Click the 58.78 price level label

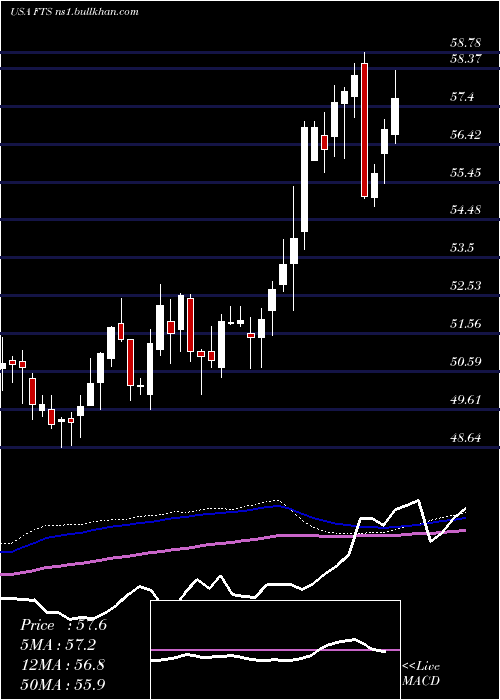pyautogui.click(x=466, y=43)
